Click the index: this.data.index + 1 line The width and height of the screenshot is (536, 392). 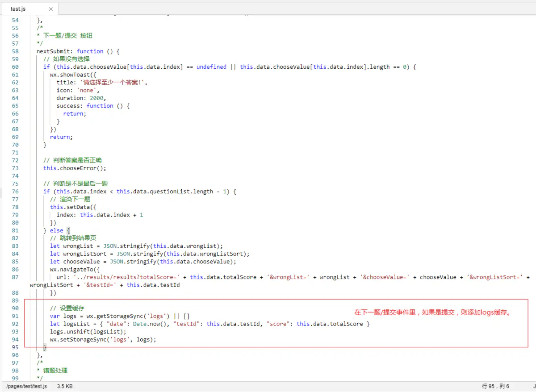coord(100,215)
